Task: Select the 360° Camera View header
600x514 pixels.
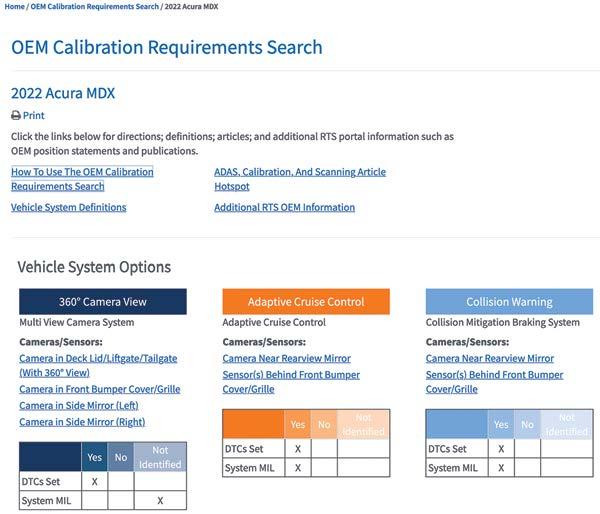Action: tap(103, 302)
